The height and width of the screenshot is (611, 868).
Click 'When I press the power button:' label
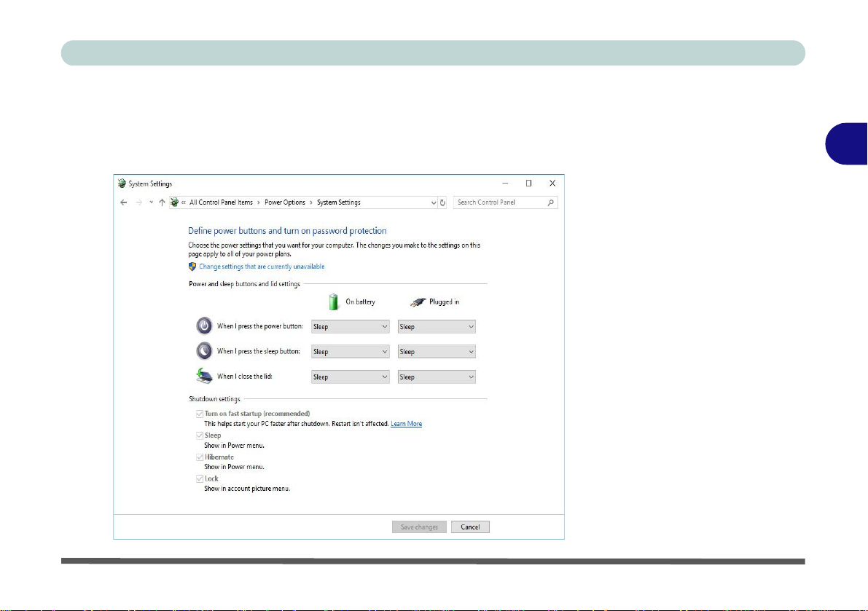tap(260, 326)
